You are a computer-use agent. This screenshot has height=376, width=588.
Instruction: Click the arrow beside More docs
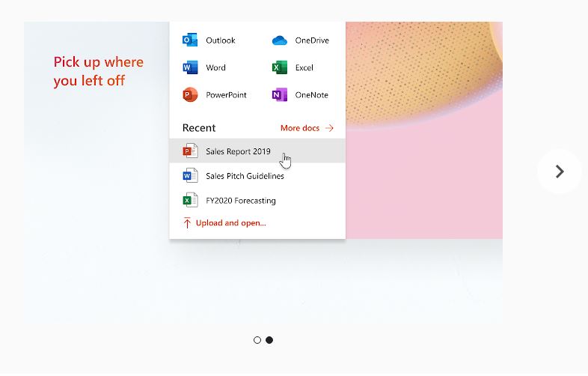tap(329, 128)
